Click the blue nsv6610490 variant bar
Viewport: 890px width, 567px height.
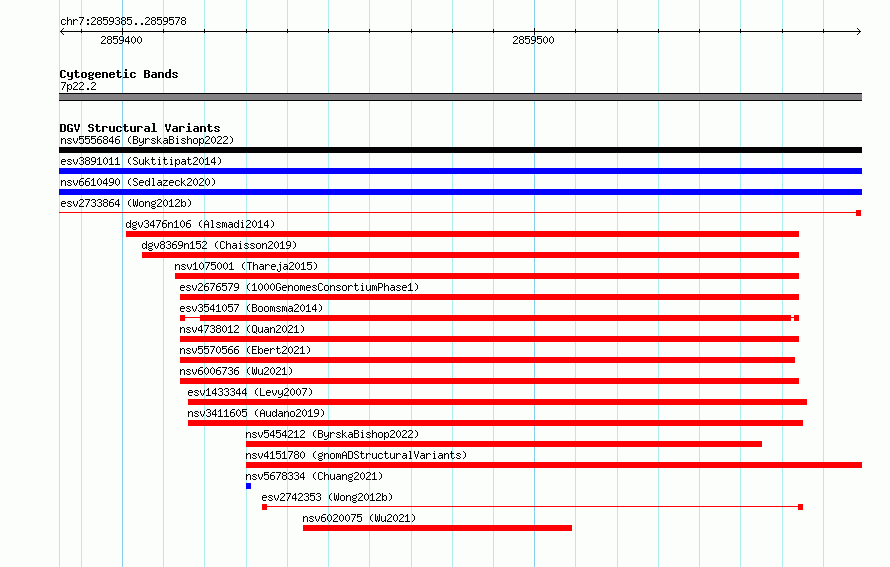(460, 192)
